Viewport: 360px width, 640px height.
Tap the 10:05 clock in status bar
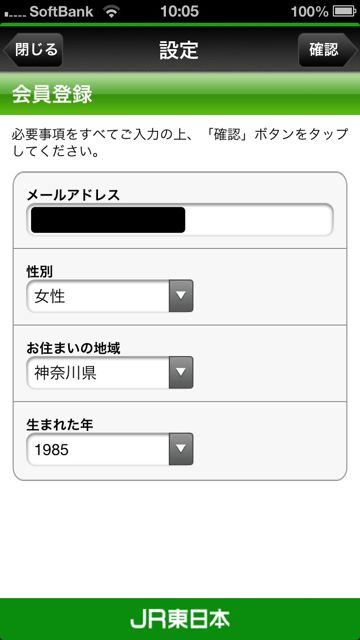(x=180, y=11)
